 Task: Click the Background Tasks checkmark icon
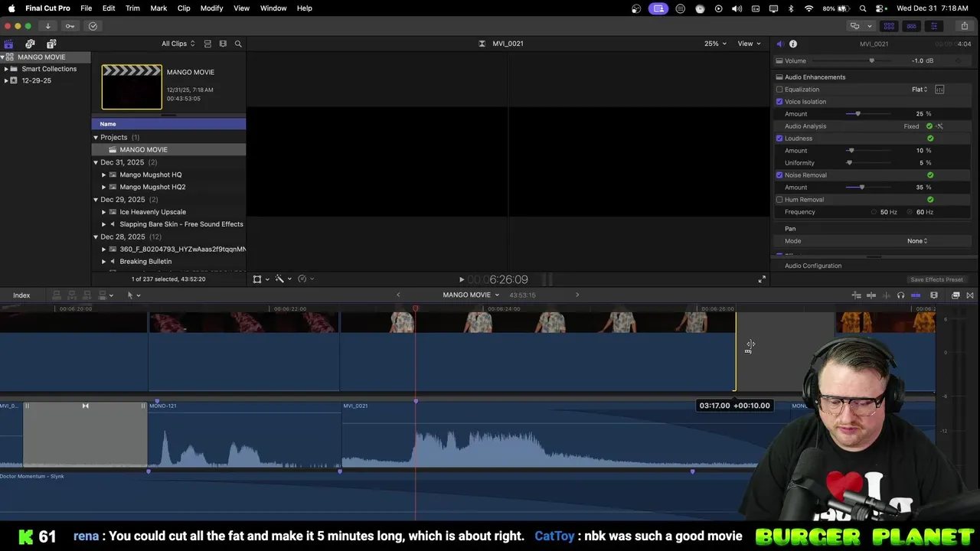[x=93, y=26]
